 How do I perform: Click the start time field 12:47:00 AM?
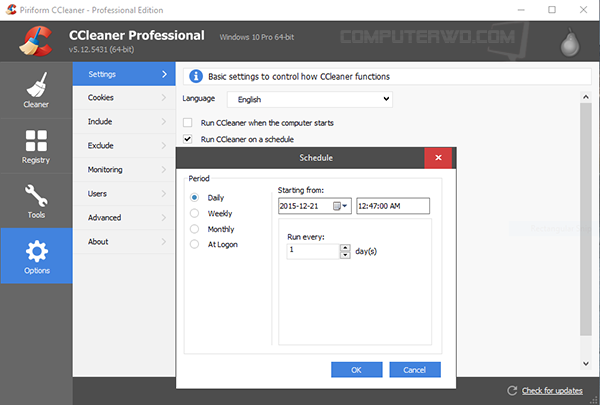tap(393, 206)
